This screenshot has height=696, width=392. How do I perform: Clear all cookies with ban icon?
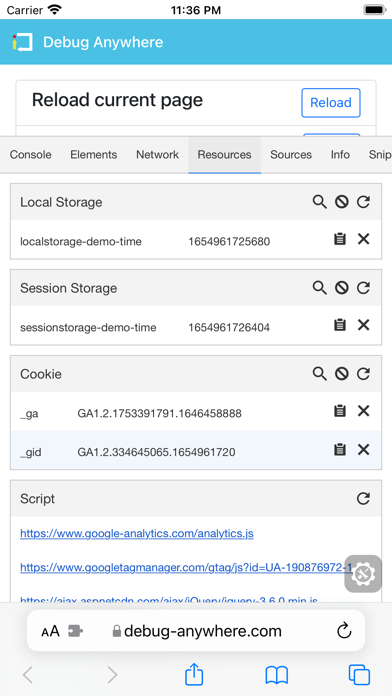(x=341, y=374)
